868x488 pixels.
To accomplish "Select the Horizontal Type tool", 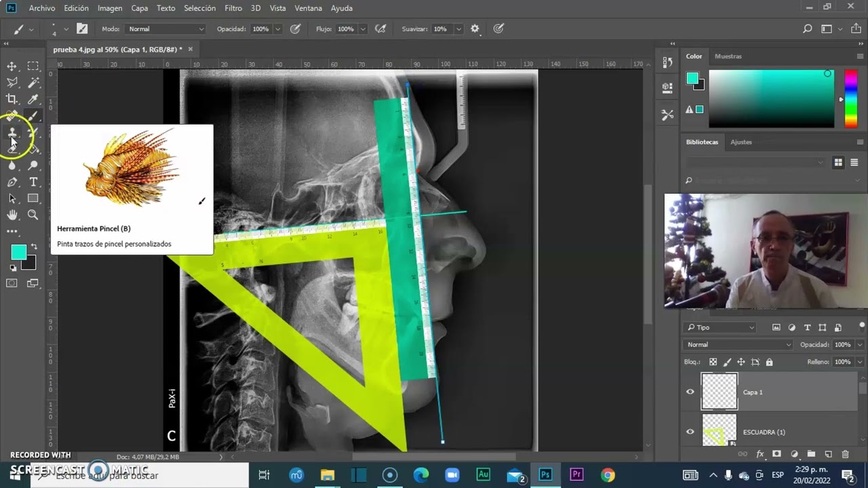I will 33,182.
